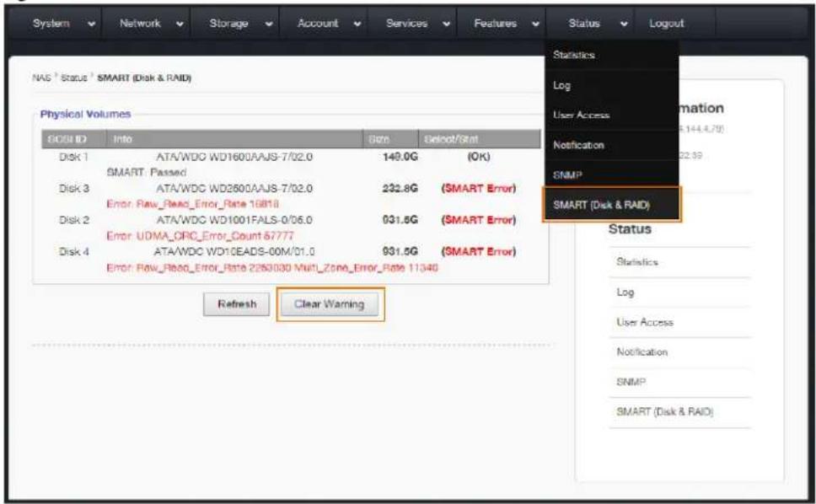Click Status in the breadcrumb
This screenshot has width=816, height=504.
pyautogui.click(x=73, y=78)
